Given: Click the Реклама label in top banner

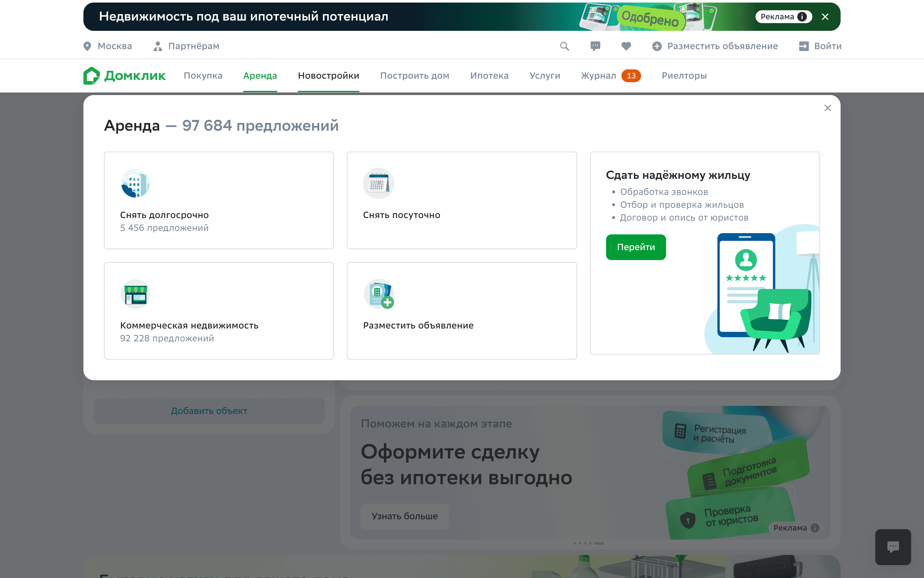Looking at the screenshot, I should coord(777,17).
